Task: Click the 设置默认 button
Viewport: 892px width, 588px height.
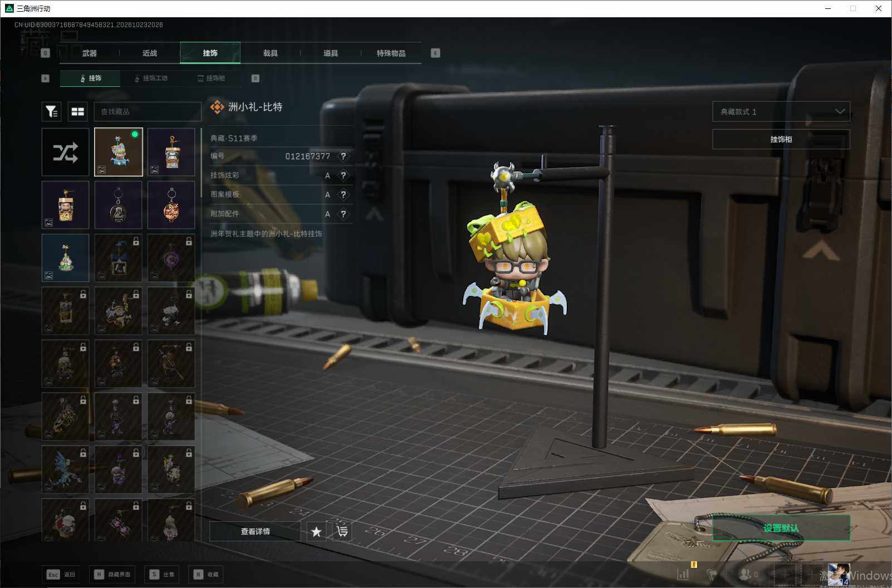Action: [781, 528]
